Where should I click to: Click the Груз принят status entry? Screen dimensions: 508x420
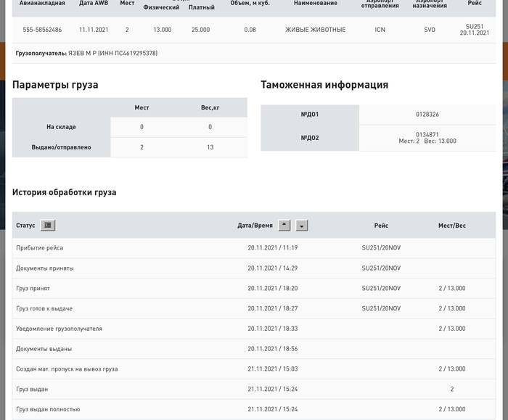tap(33, 289)
